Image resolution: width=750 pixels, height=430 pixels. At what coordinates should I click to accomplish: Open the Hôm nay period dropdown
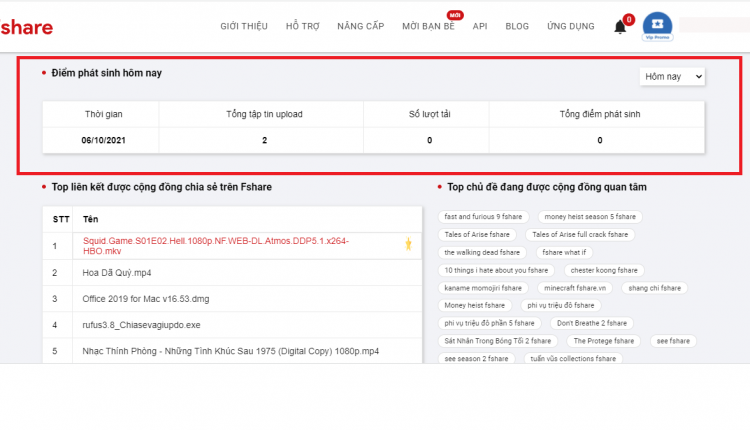tap(672, 77)
